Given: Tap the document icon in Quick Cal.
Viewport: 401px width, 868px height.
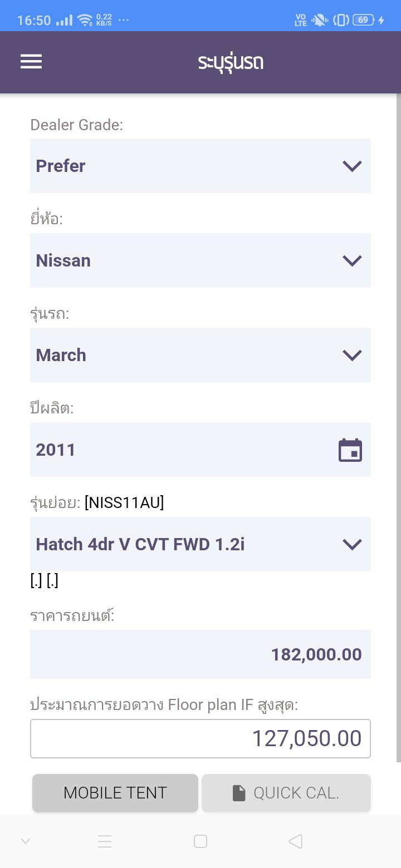Looking at the screenshot, I should coord(239,793).
